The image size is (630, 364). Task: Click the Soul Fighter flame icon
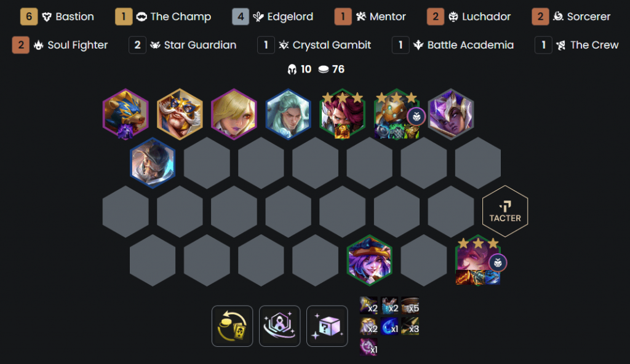(38, 45)
